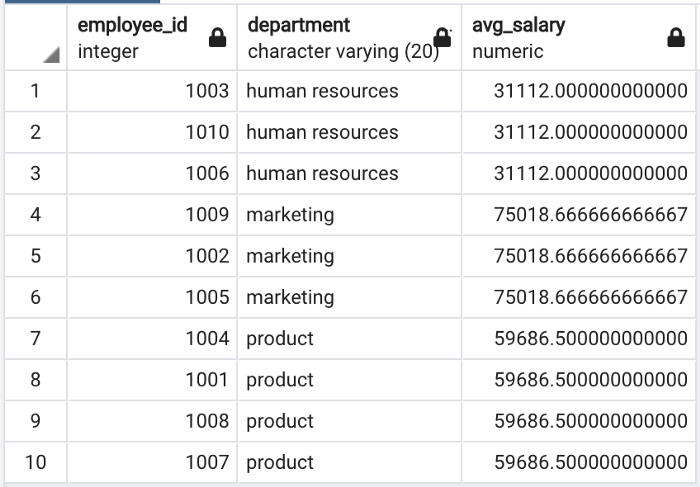Click the cell with employee_id 1007

pos(152,463)
